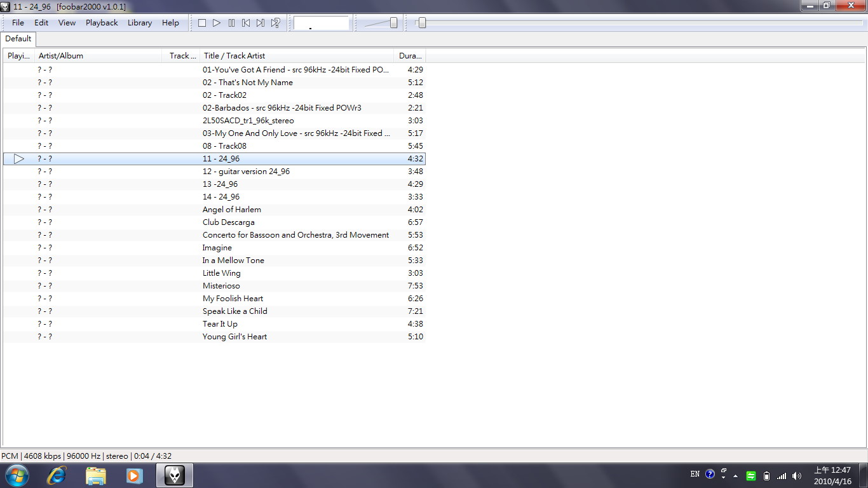This screenshot has height=488, width=868.
Task: Sort by Title / Track Artist header
Action: click(297, 56)
